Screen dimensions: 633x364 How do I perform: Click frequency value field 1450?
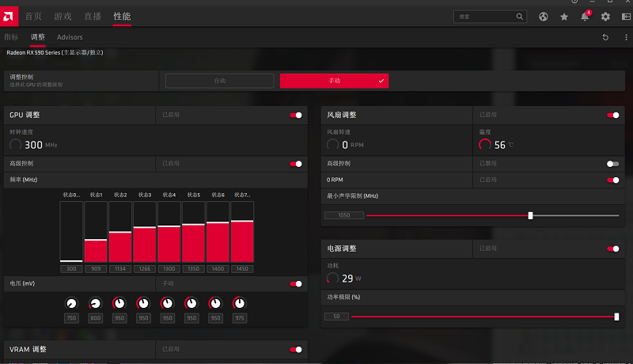click(242, 269)
